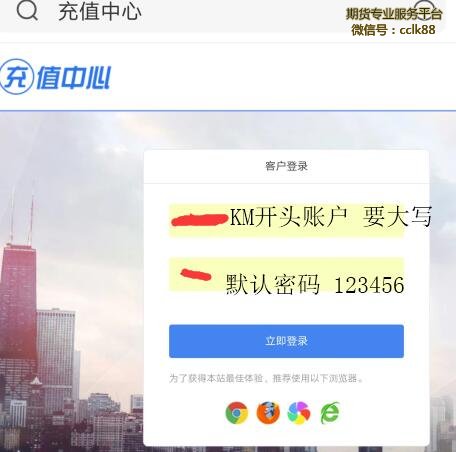Choose the colorful pinwheel browser icon
This screenshot has width=456, height=452.
(299, 413)
